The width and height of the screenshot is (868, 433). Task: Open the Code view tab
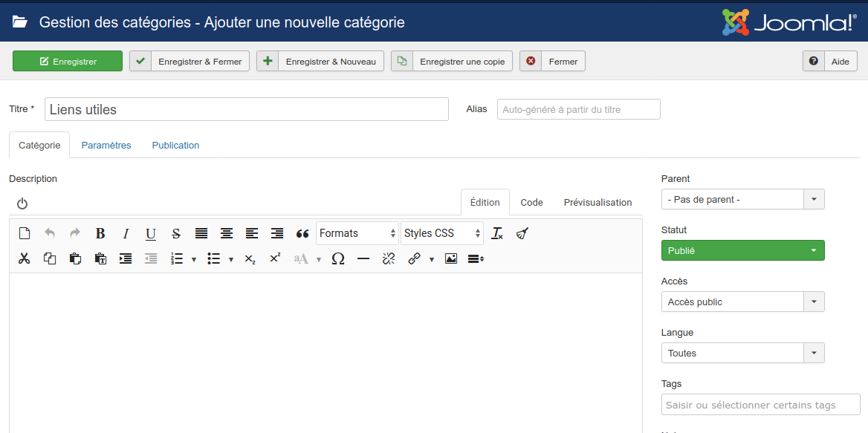pyautogui.click(x=531, y=202)
